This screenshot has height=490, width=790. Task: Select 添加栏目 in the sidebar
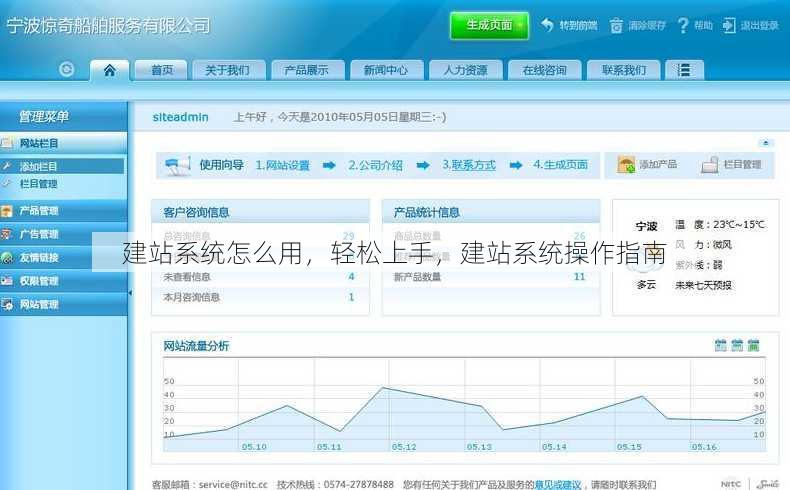62,166
